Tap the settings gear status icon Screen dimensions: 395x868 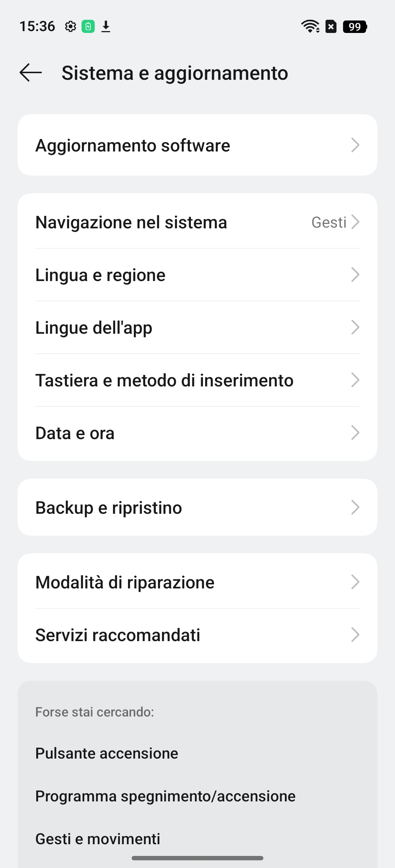click(70, 27)
